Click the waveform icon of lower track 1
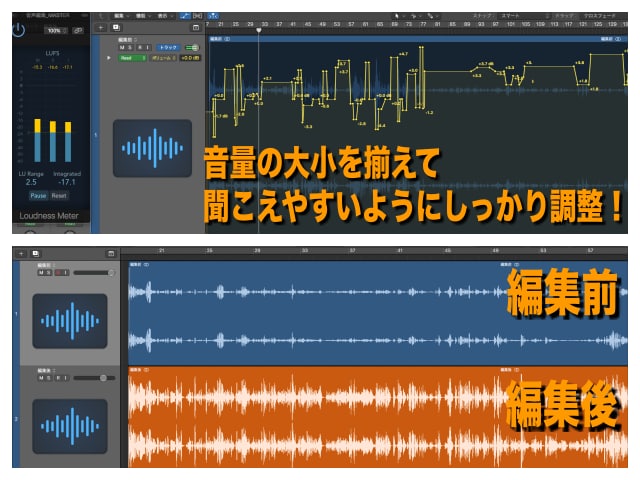Screen dimensions: 640x480 point(70,321)
